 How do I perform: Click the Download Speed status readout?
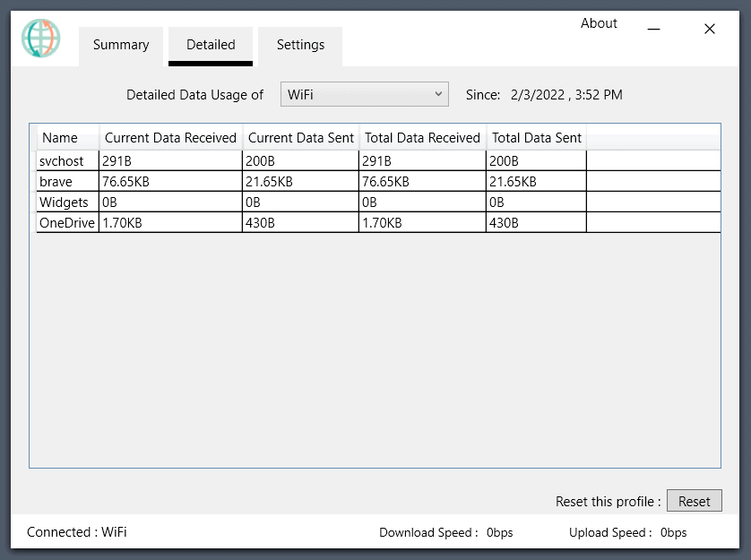click(x=445, y=532)
